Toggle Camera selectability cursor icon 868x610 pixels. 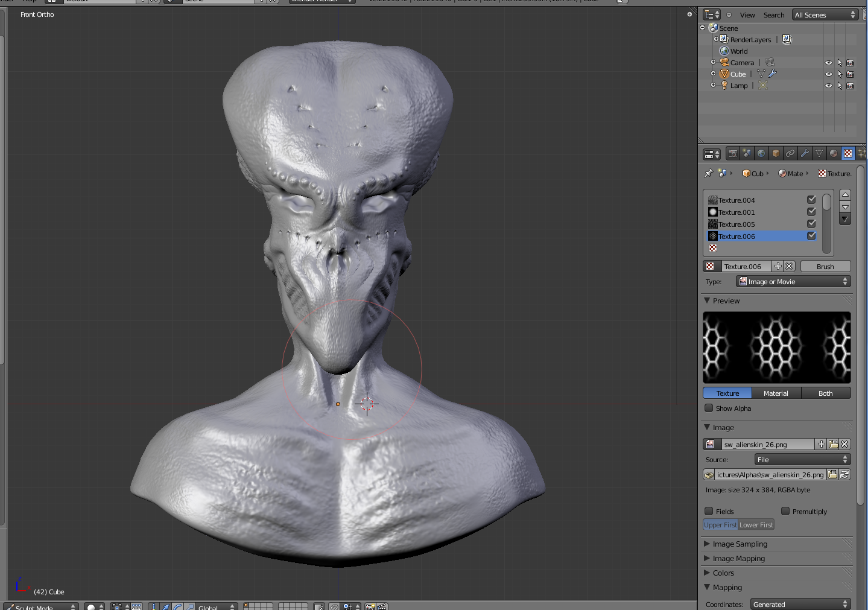tap(840, 63)
